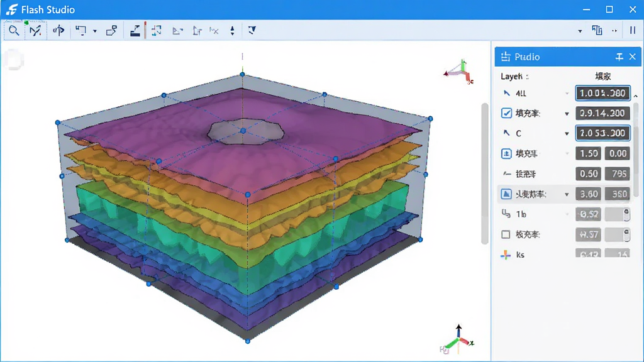The image size is (644, 362).
Task: Expand dropdown arrow beside the checked checkbox row
Action: click(x=567, y=114)
